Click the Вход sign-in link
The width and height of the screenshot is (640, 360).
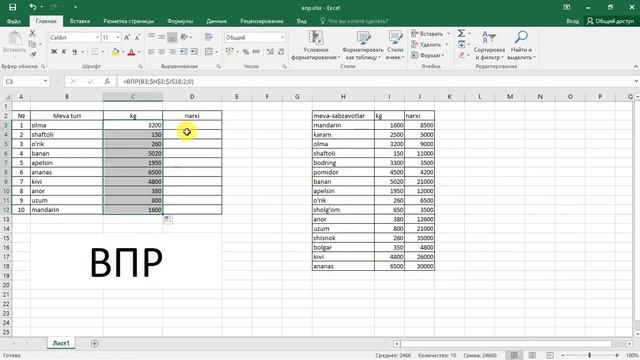click(572, 21)
